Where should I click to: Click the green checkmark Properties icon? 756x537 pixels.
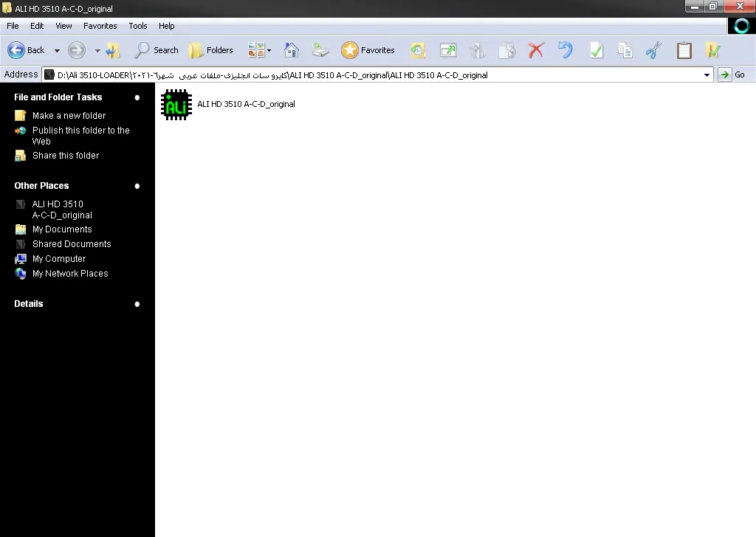click(597, 50)
